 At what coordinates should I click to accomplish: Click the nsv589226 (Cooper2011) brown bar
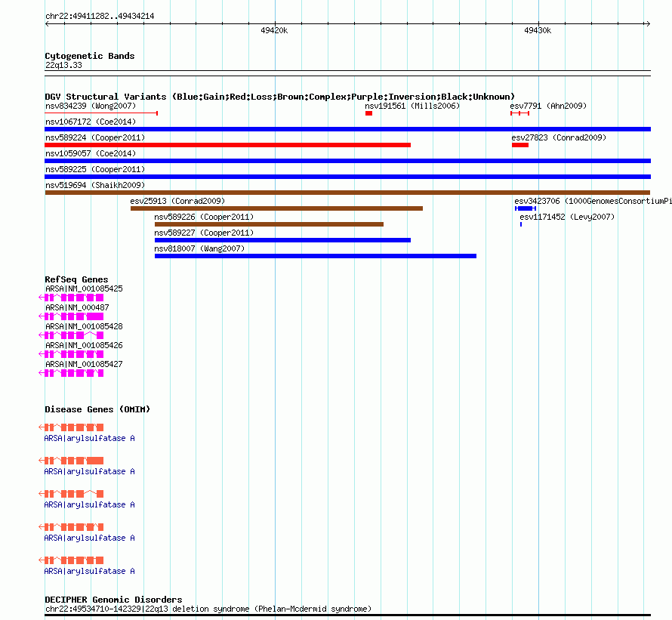[269, 224]
